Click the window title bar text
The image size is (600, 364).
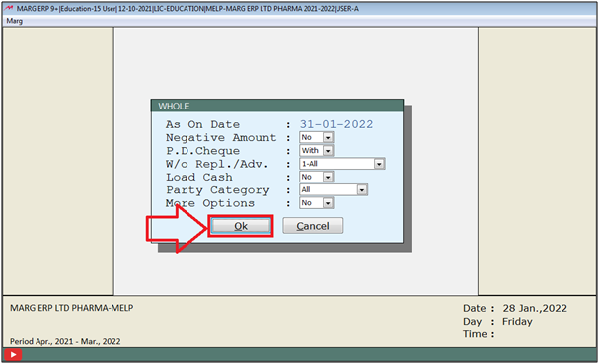pyautogui.click(x=187, y=9)
